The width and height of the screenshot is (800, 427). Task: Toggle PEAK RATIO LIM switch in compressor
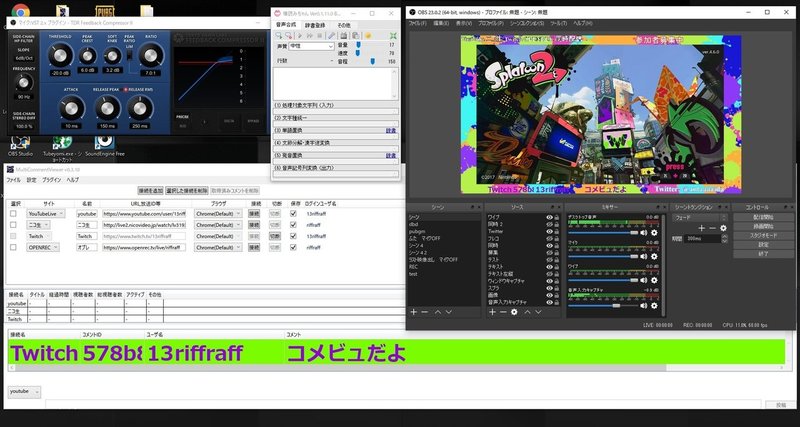point(130,55)
